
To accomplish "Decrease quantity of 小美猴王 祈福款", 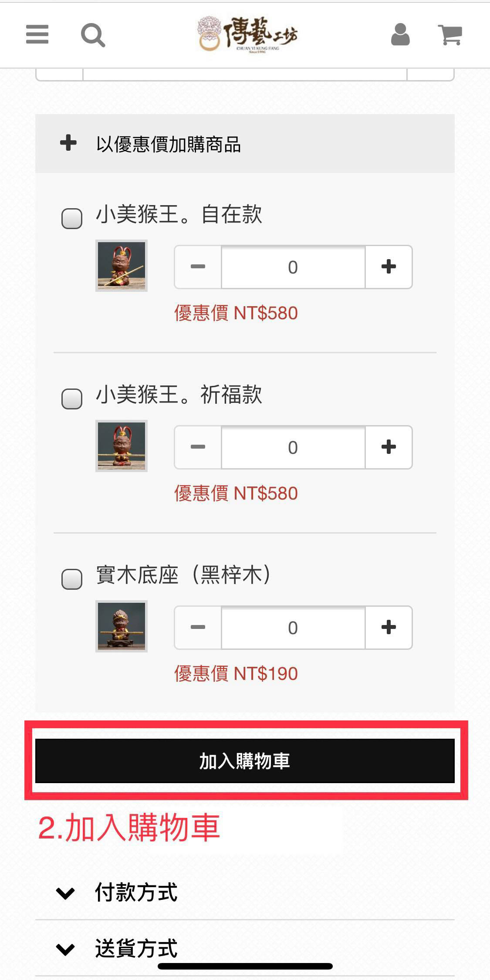I will pyautogui.click(x=198, y=447).
